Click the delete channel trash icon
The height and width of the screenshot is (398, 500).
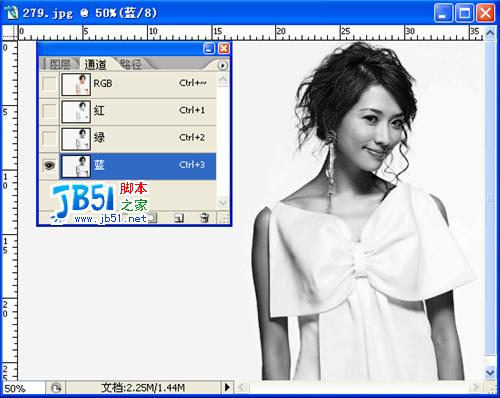tap(204, 218)
